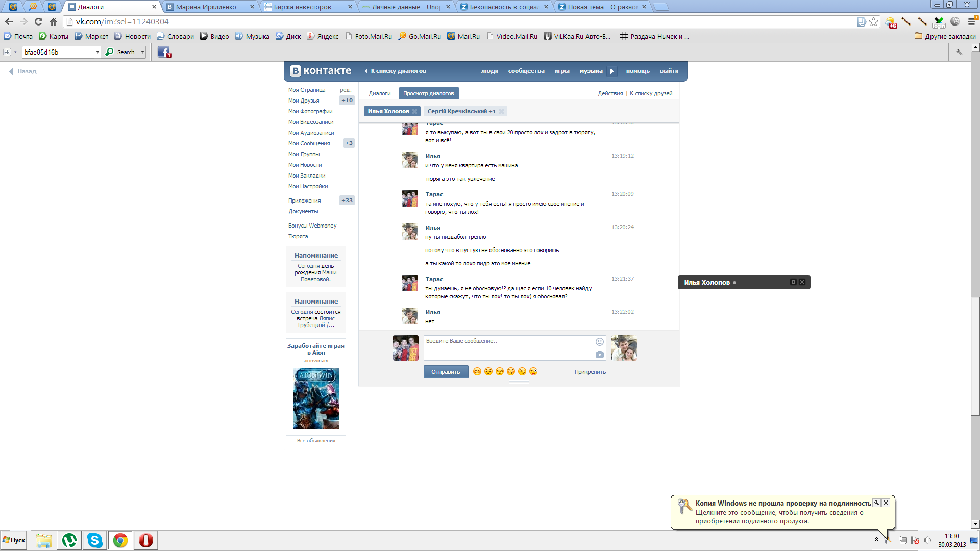Click the translate page icon in address bar
980x551 pixels.
point(862,21)
